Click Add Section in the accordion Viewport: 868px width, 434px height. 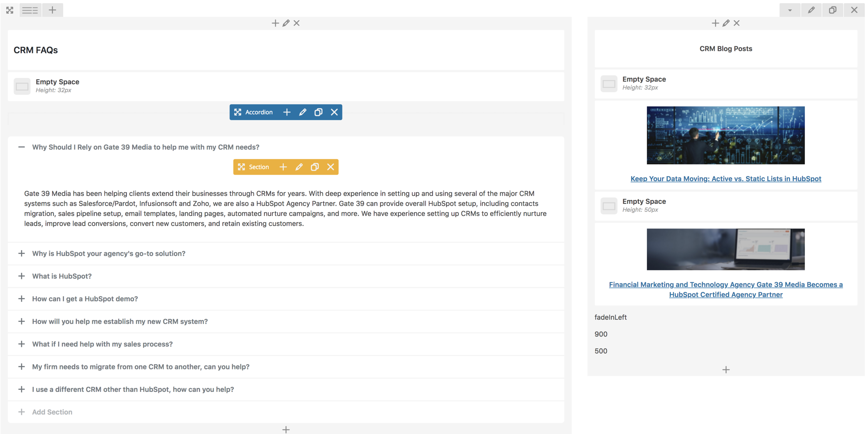52,412
